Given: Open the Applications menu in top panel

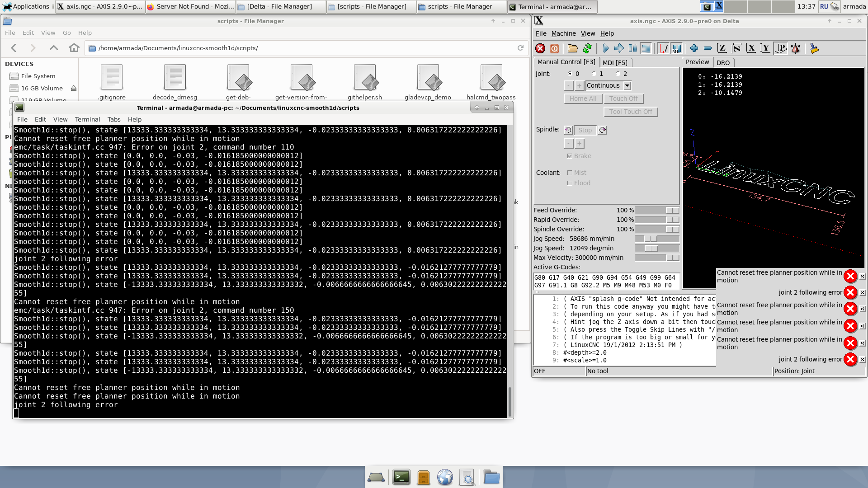Looking at the screenshot, I should click(x=26, y=6).
